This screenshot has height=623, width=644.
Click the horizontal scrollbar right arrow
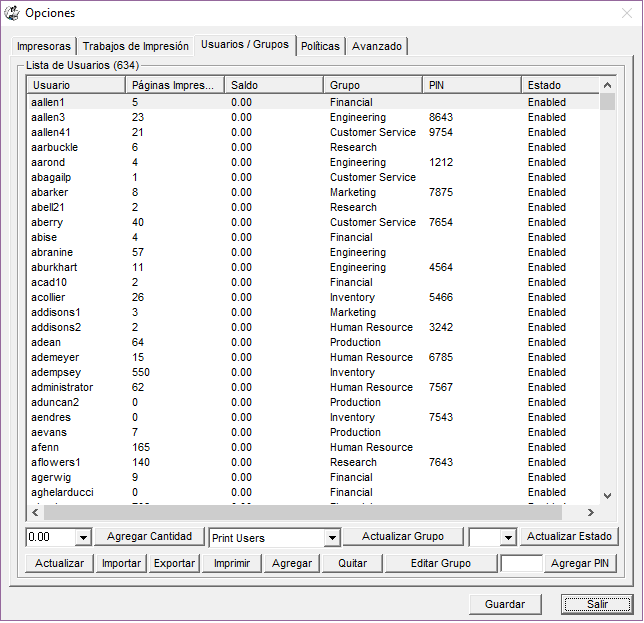(x=591, y=512)
